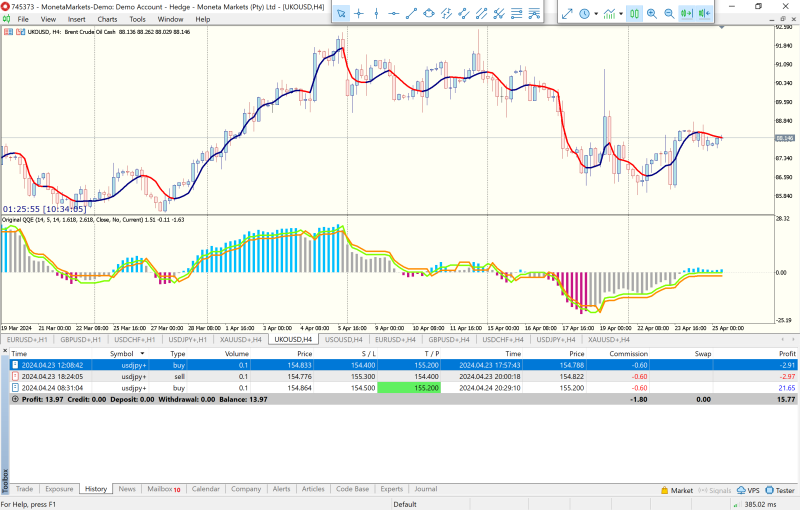Click the VPS button

coord(748,490)
